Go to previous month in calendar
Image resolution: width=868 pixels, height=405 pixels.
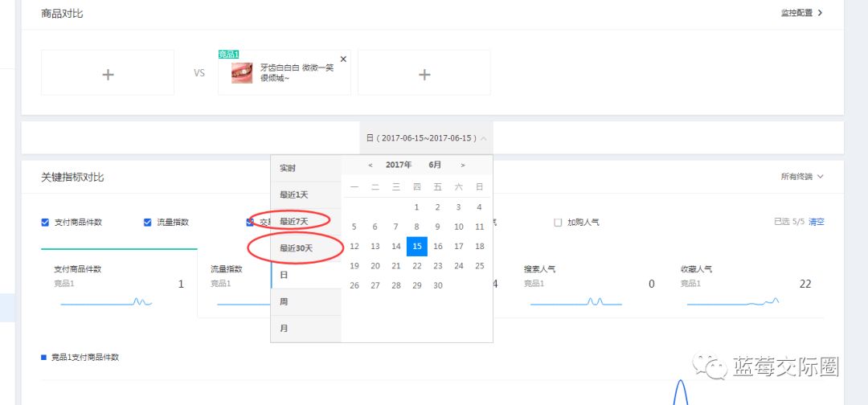tap(371, 165)
